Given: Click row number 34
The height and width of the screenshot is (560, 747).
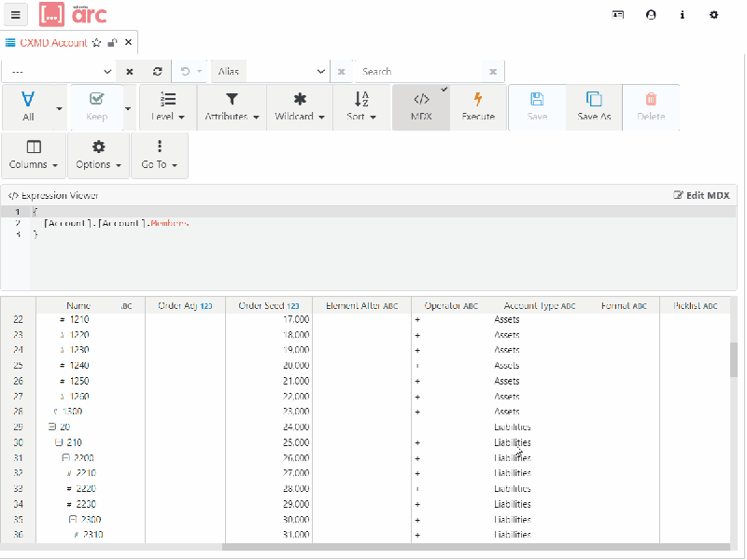Looking at the screenshot, I should (18, 504).
